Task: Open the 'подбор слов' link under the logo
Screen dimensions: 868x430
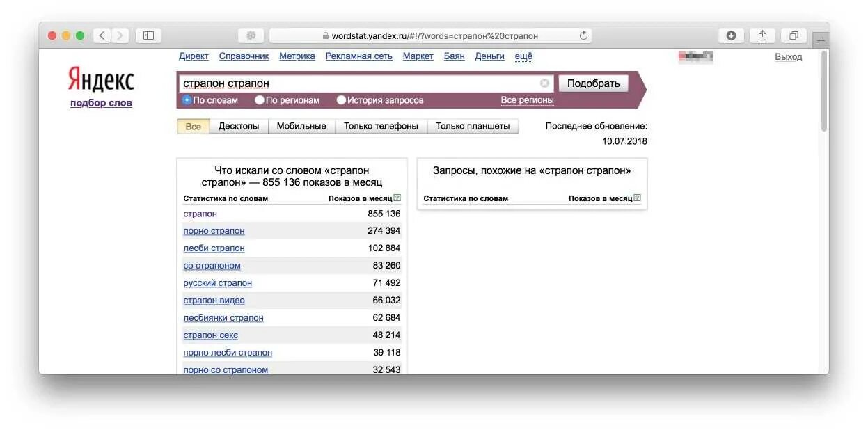Action: click(101, 103)
